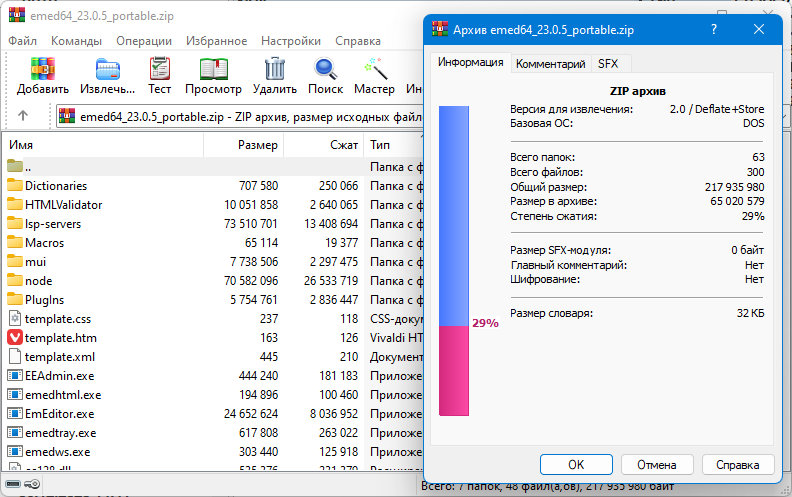
Task: Click the EmEditor.exe size 24 652 624
Action: (251, 414)
